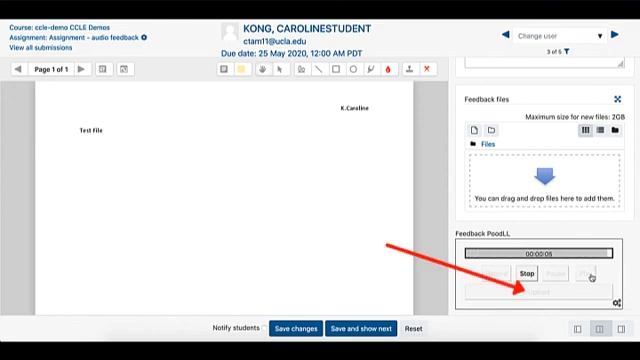Open the Files folder breadcrumb
Viewport: 640px width, 360px height.
click(x=488, y=144)
